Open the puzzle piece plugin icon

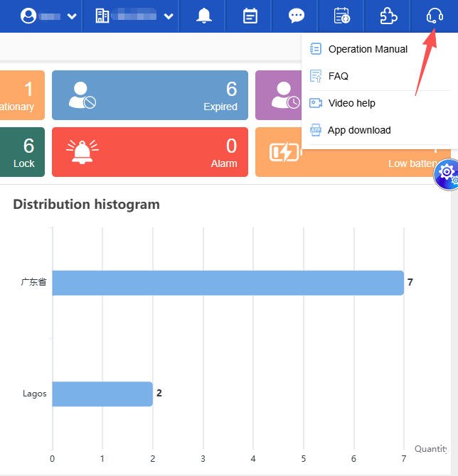(x=388, y=16)
